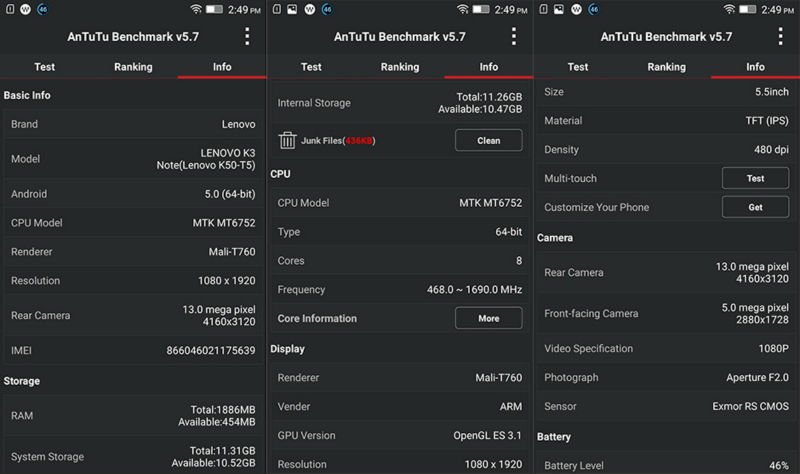
Task: Tap the Size 5.5inch row
Action: point(667,92)
